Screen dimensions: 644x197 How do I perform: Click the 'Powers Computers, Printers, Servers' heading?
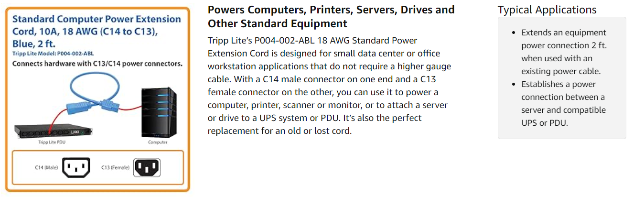(x=331, y=16)
